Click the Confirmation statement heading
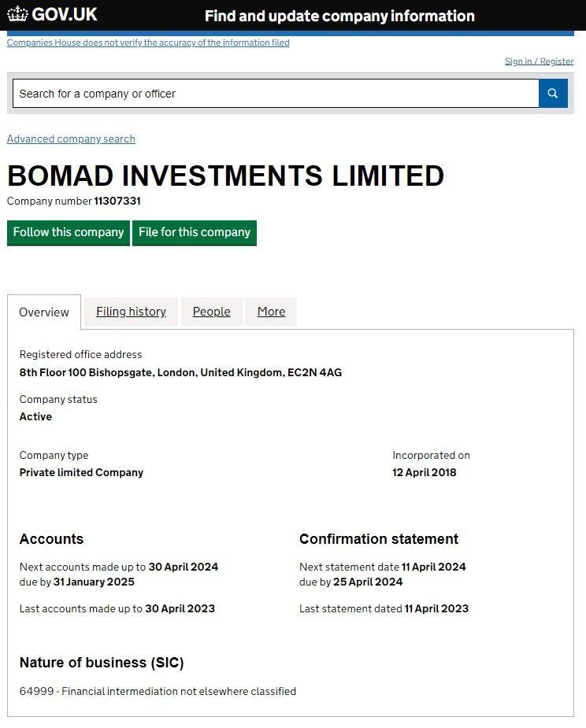Screen dimensions: 586x728 pos(378,539)
